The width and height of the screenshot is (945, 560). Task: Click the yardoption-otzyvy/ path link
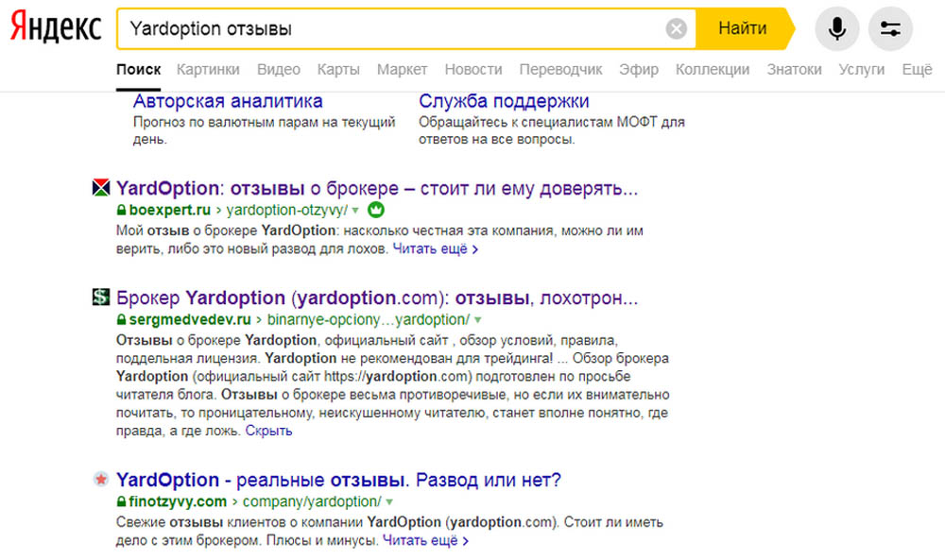pos(287,210)
